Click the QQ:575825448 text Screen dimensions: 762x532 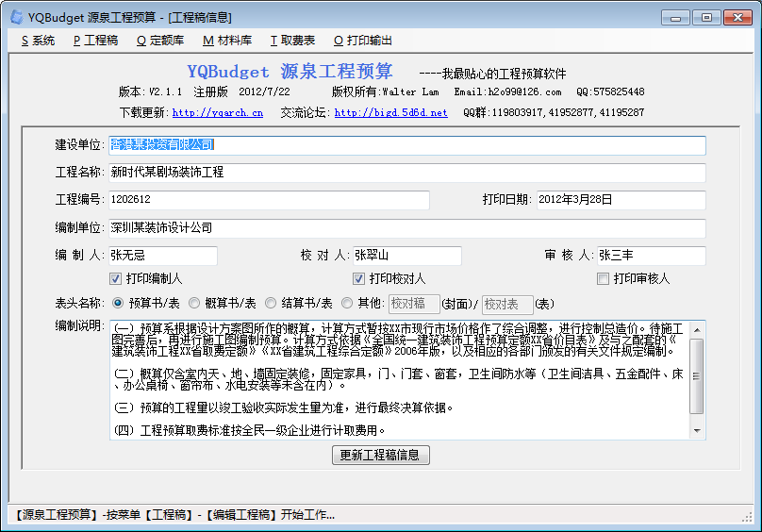(x=610, y=91)
